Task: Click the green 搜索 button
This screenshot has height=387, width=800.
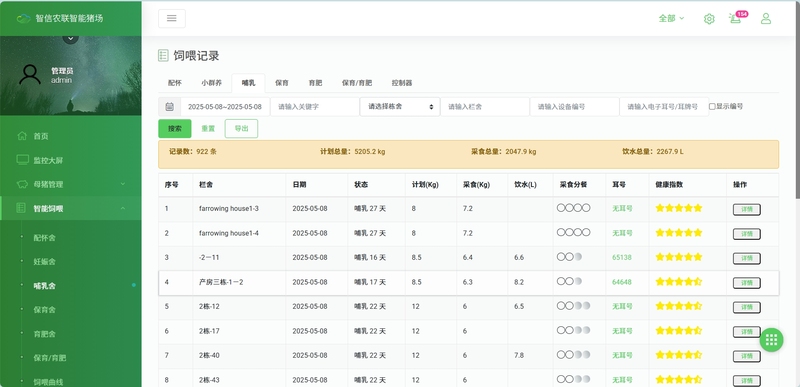Action: [x=175, y=128]
